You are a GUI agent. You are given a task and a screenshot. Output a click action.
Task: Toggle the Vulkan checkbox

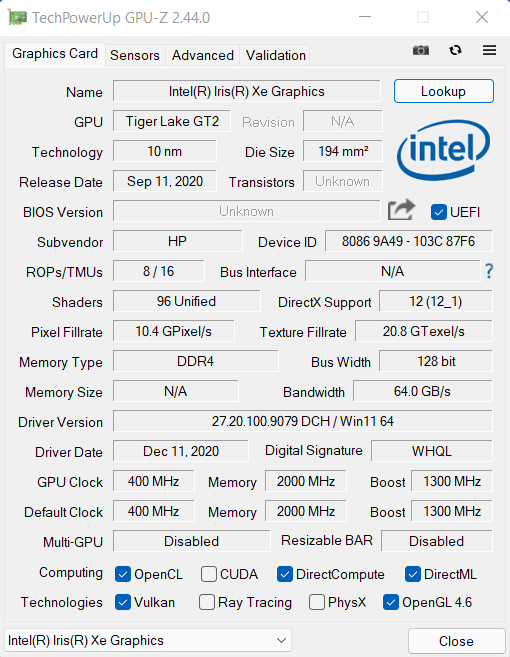pyautogui.click(x=123, y=602)
